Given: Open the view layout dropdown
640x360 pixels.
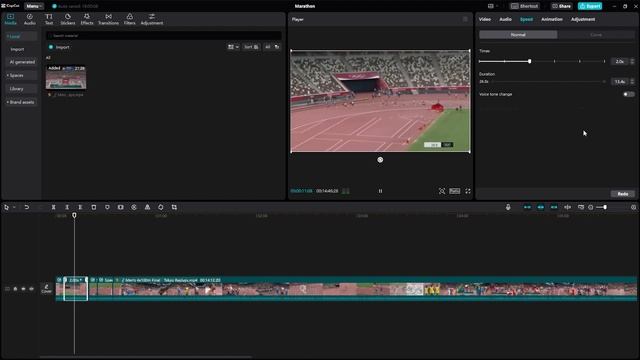Looking at the screenshot, I should [x=233, y=47].
